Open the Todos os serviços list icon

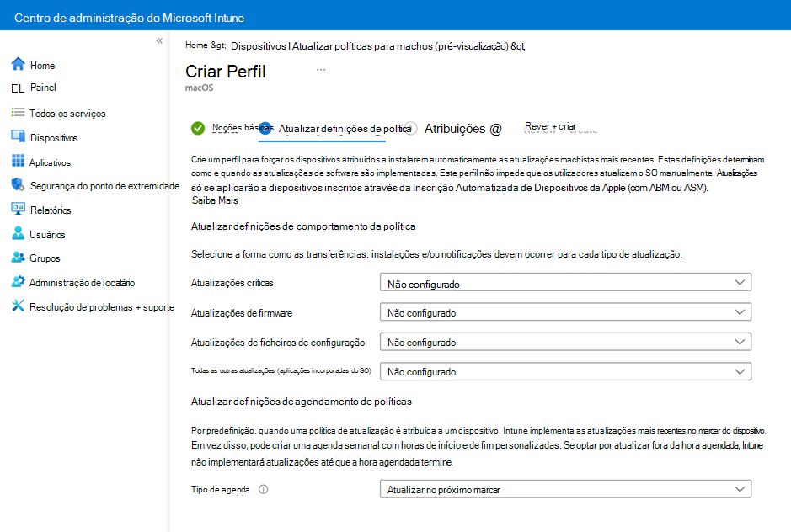tap(19, 113)
